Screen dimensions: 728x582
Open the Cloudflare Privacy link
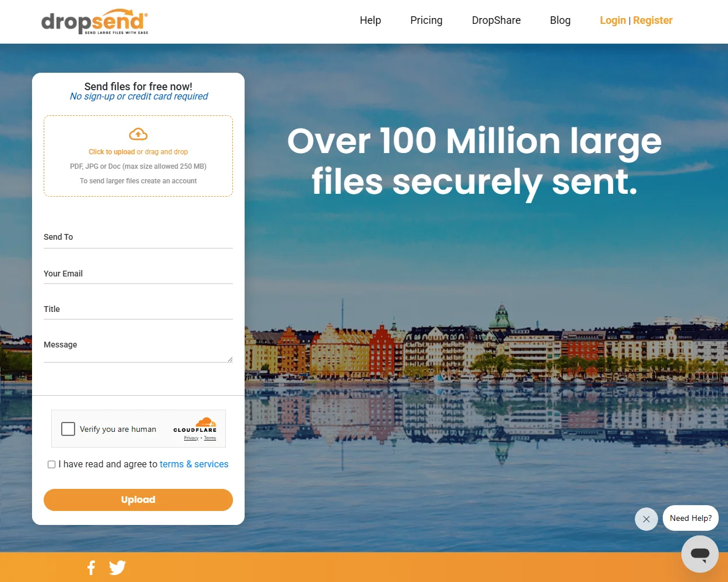coord(191,438)
